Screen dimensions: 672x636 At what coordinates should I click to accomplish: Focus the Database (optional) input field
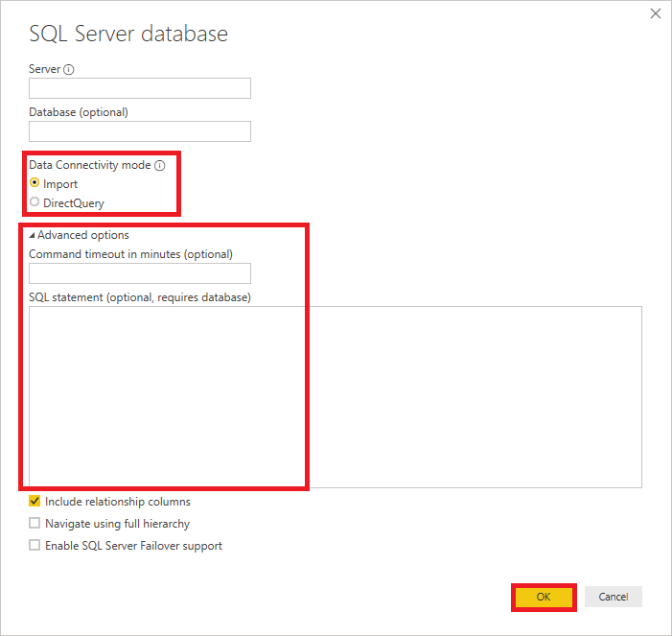[140, 131]
